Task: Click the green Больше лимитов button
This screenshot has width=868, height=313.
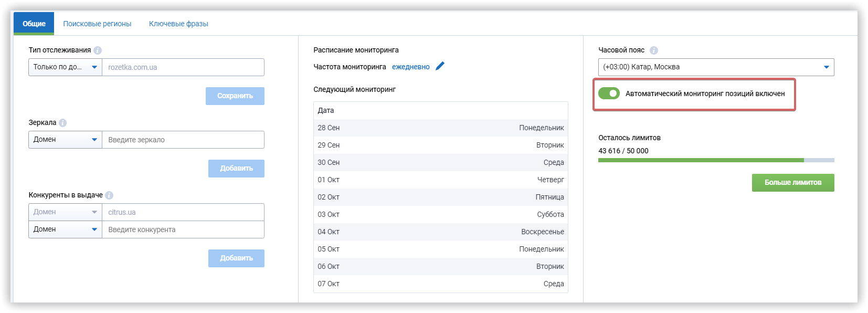Action: point(793,183)
